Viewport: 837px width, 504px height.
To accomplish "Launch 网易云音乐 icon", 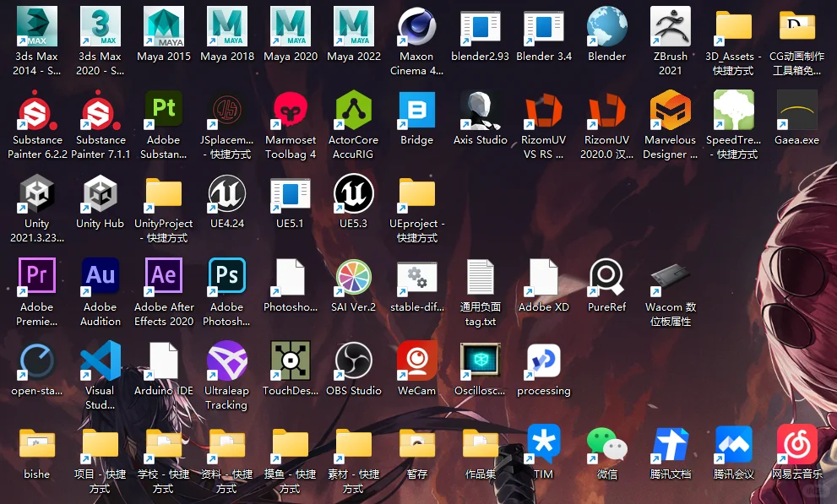I will [797, 444].
